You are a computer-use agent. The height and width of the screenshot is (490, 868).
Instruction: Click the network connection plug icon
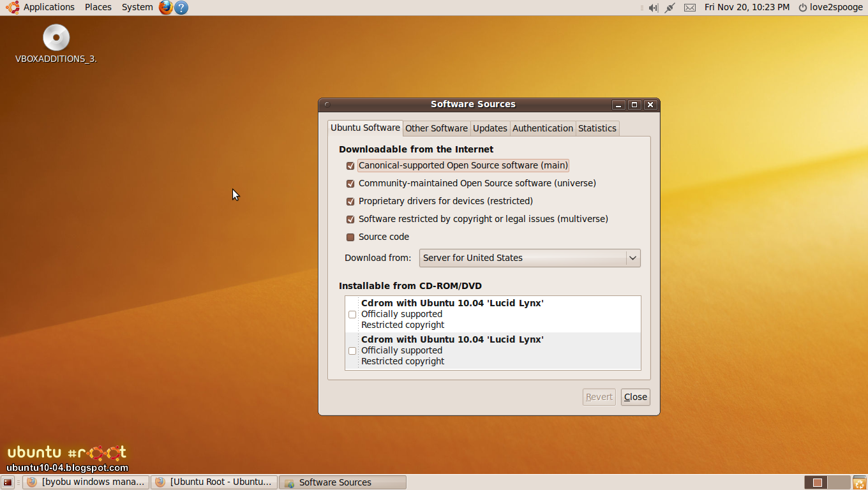(670, 8)
